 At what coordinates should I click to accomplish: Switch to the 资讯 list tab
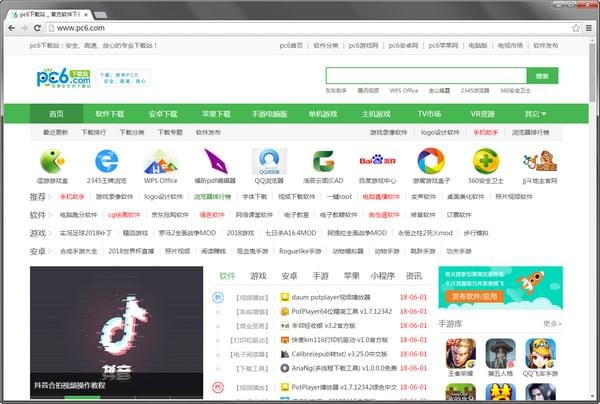click(413, 276)
